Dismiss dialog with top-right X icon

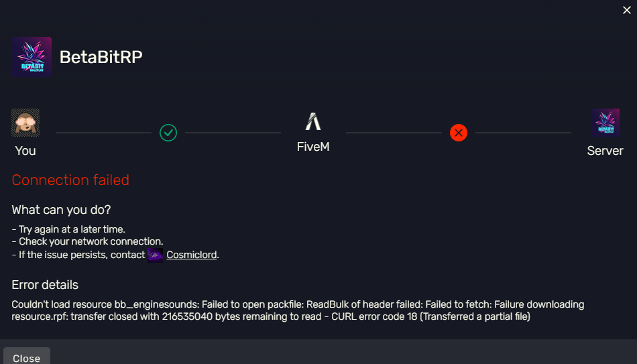click(x=627, y=10)
